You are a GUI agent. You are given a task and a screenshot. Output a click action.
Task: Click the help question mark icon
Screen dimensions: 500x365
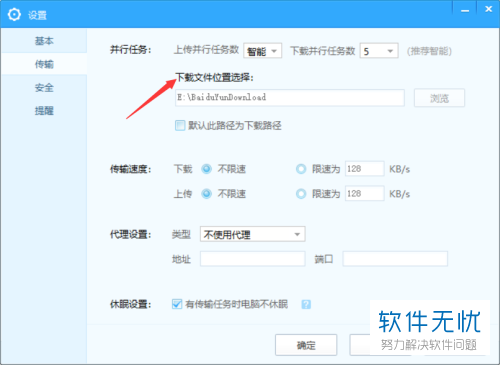coord(306,304)
